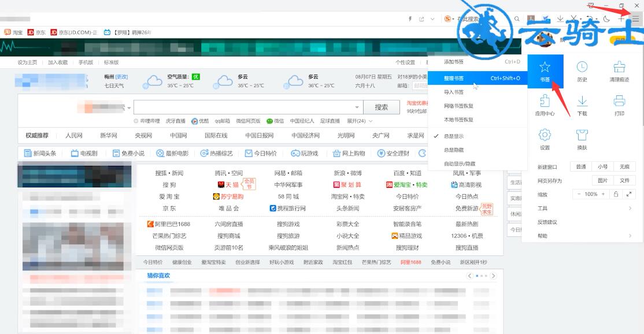The image size is (644, 334).
Task: Toggle night mode moon icon
Action: point(606,19)
